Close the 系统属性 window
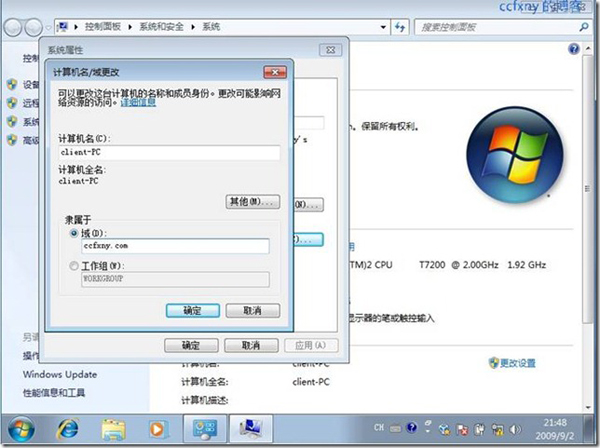600x448 pixels. point(331,50)
